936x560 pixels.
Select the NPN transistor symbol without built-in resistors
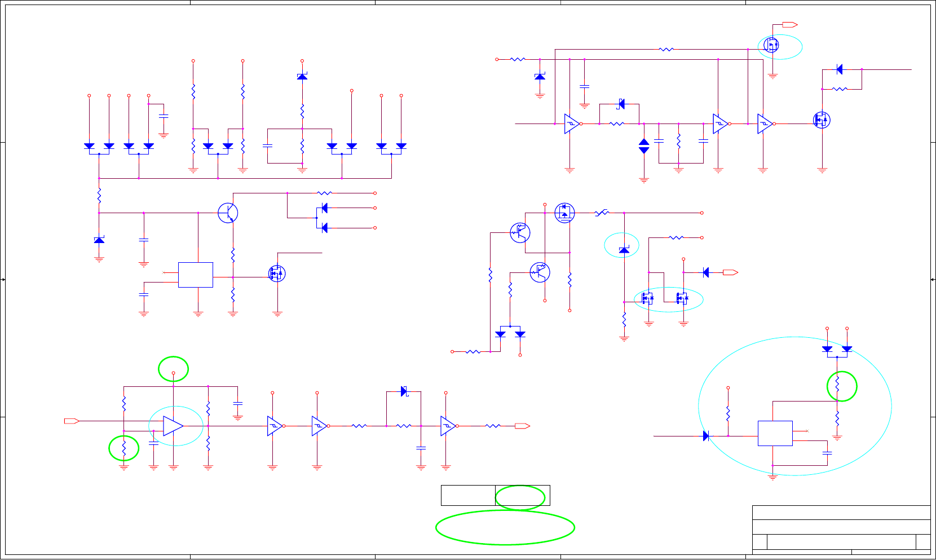pyautogui.click(x=228, y=213)
